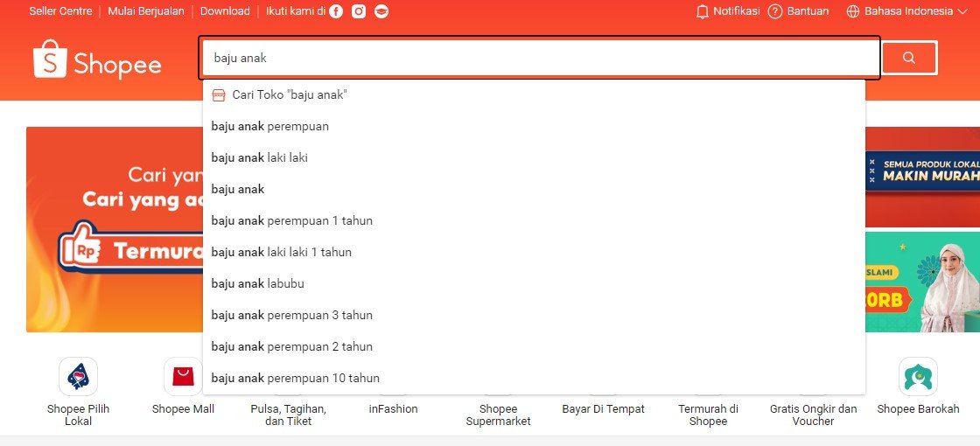Select suggestion "baju anak perempuan 1 tahun"
The image size is (980, 446).
coord(534,220)
